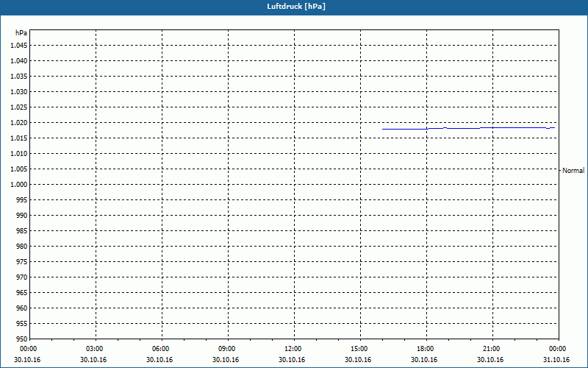Screen dimensions: 588x368
Task: Pick the 09:00 time label
Action: 227,349
